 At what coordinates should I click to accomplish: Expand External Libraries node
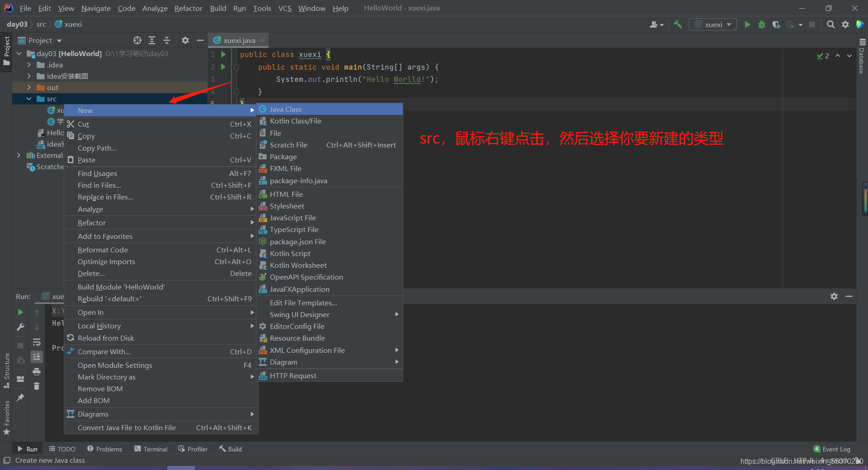coord(19,155)
